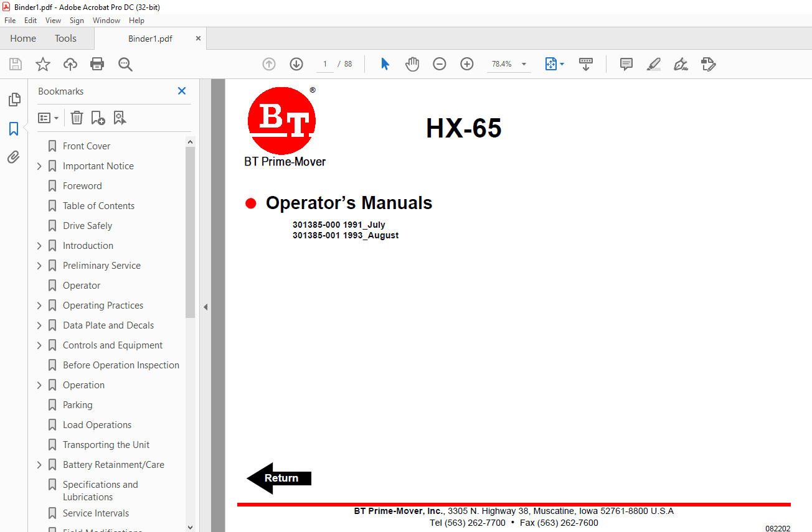Screen dimensions: 812x532
Task: Open the Sign menu
Action: coord(77,21)
